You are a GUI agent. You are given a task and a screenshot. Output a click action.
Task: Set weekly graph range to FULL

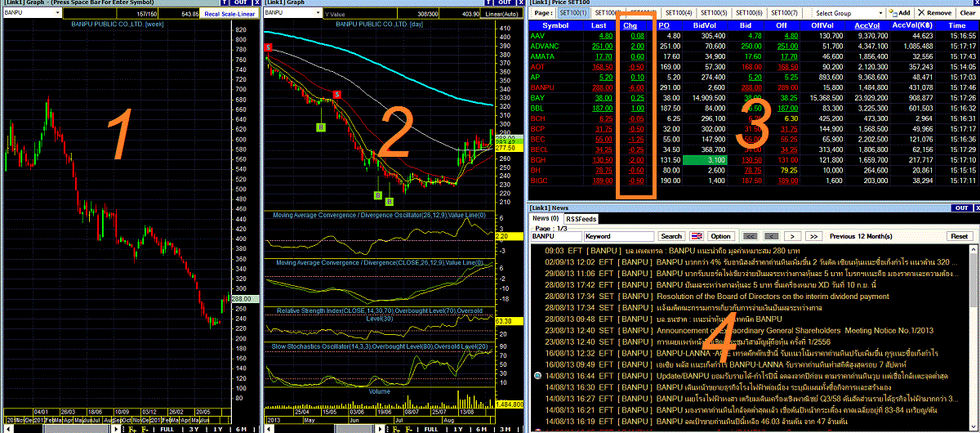167,429
